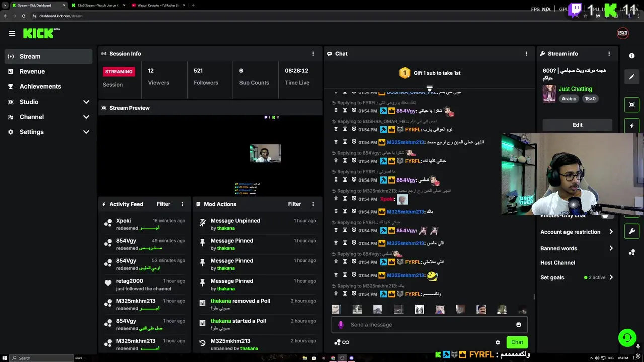The width and height of the screenshot is (644, 362).
Task: Click the red STREAMING status badge
Action: 119,72
